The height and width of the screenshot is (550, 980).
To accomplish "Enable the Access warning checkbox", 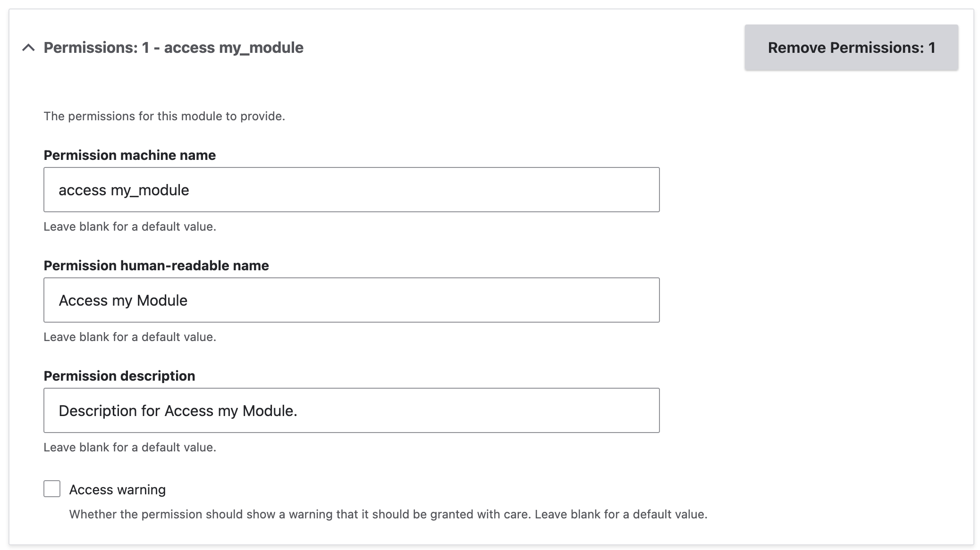I will (52, 489).
